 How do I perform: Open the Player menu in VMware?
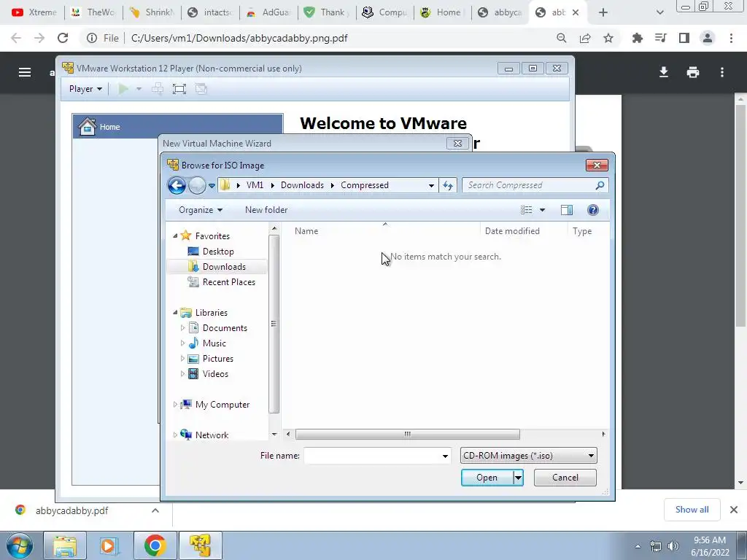pyautogui.click(x=85, y=89)
